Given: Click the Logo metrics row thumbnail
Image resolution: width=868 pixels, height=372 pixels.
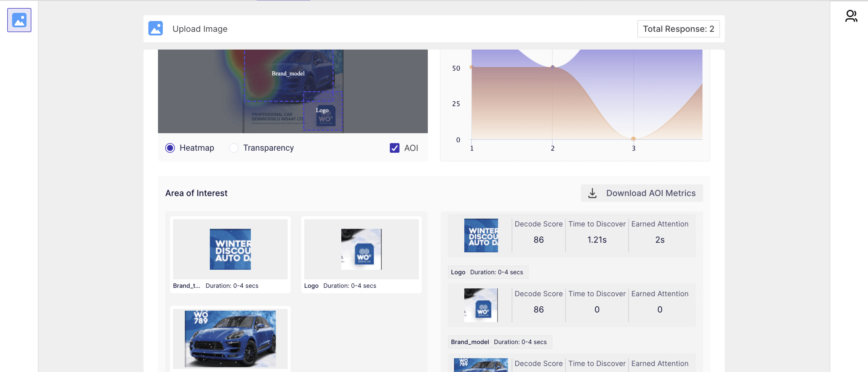Looking at the screenshot, I should pos(481,305).
